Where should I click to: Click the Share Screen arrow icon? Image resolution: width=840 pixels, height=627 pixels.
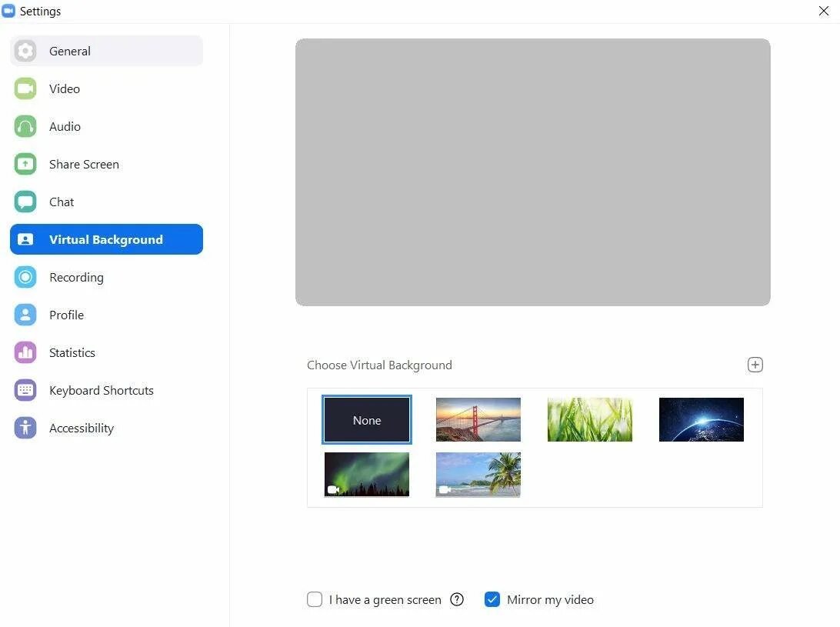[x=25, y=164]
